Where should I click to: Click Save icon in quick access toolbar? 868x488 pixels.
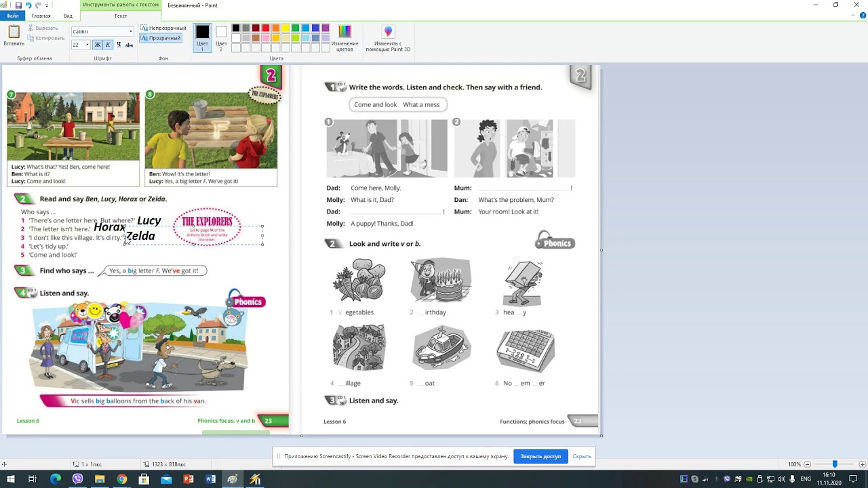[18, 5]
